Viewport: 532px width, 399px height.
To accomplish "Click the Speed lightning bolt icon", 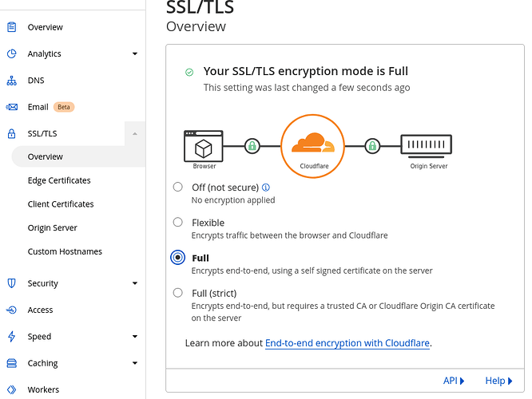I will [11, 336].
